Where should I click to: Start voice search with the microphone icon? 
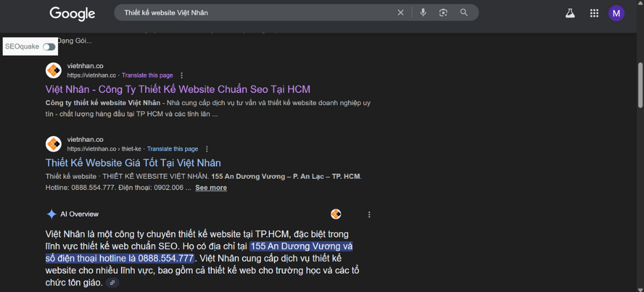423,13
